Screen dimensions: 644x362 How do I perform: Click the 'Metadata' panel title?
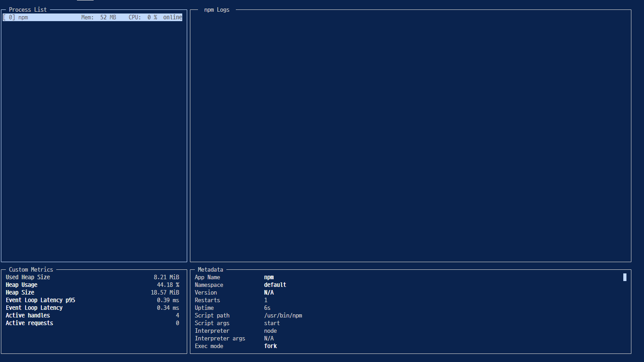click(x=210, y=269)
